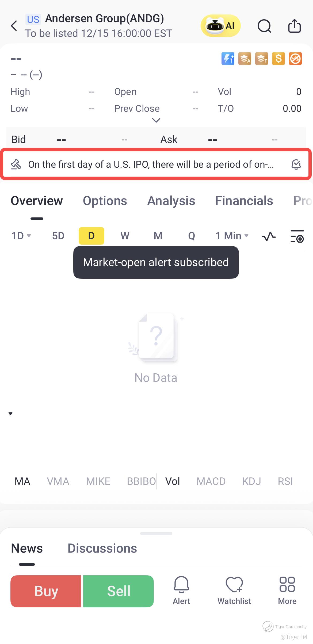The height and width of the screenshot is (644, 313).
Task: Open the U.S. IPO notice banner
Action: 151,164
